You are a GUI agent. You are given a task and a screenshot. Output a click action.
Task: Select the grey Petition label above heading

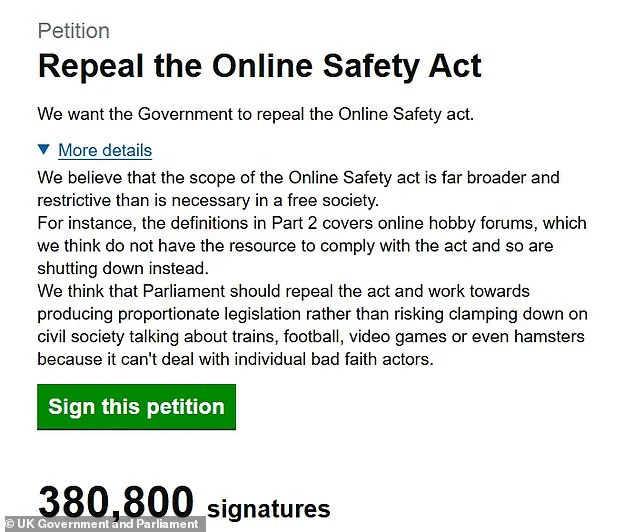click(x=73, y=31)
